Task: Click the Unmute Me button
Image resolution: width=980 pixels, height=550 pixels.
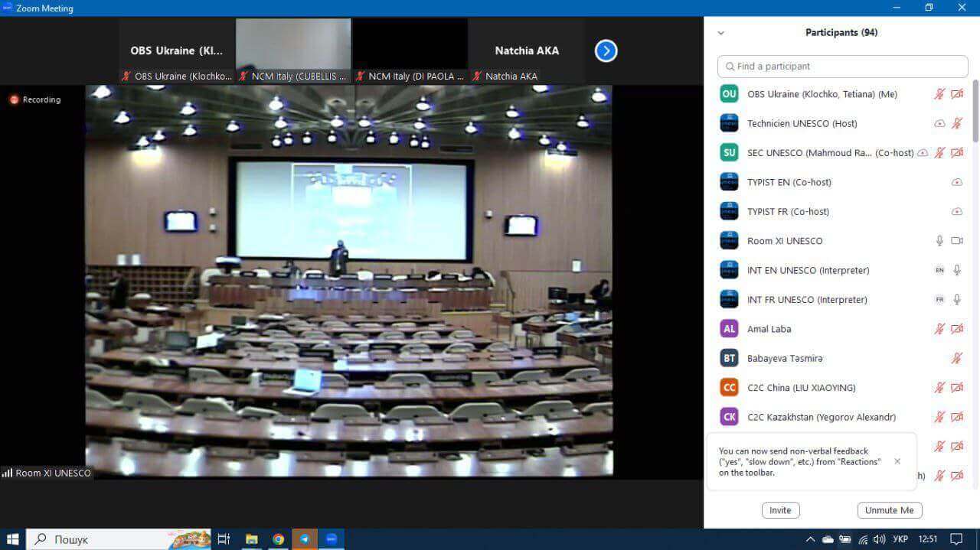Action: coord(889,510)
